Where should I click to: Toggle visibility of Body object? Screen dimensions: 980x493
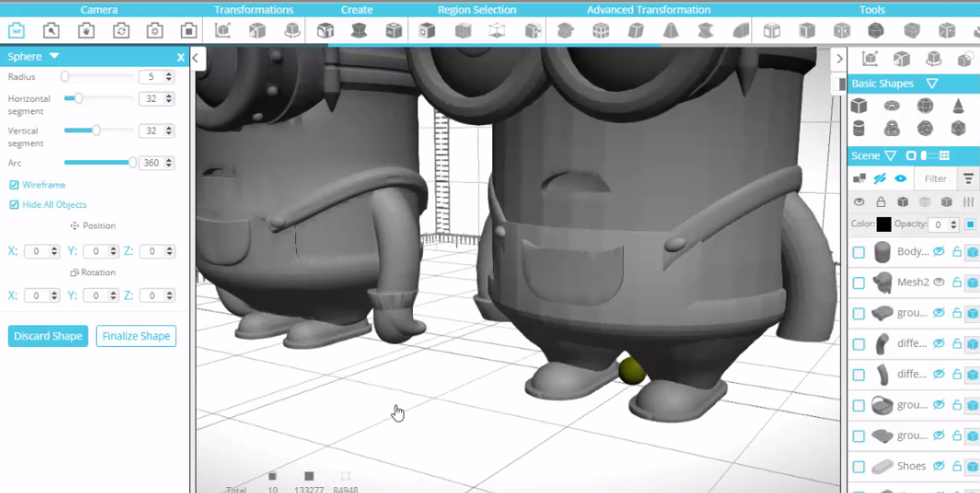(938, 251)
